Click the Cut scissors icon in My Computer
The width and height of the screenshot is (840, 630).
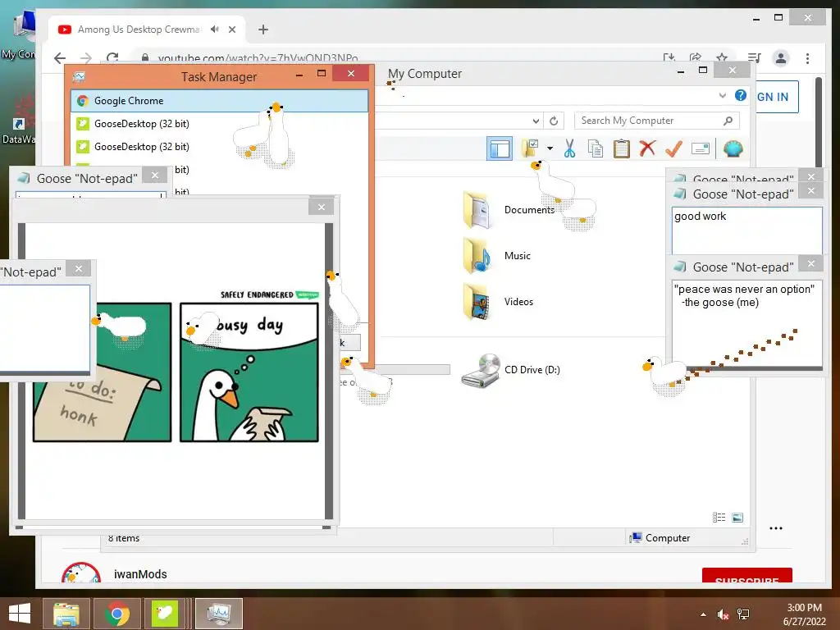[x=569, y=148]
